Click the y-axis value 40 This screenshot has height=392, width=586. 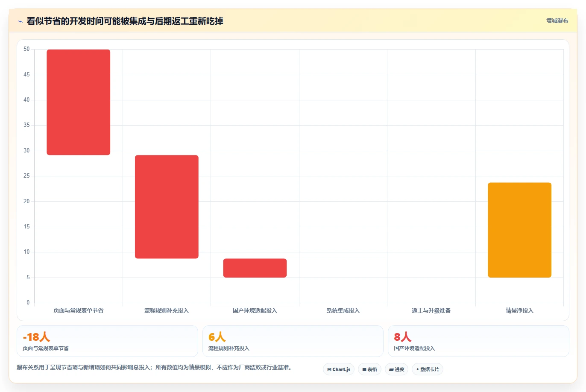tap(26, 100)
